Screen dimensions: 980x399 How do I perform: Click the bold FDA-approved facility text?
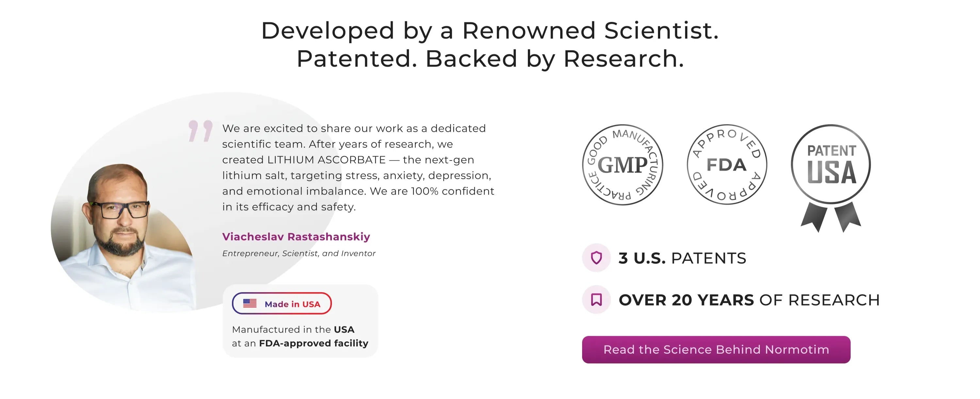pos(314,343)
